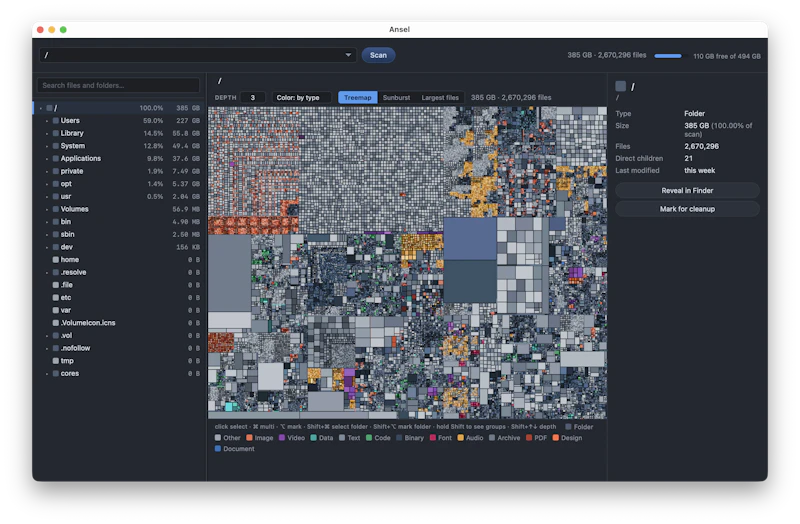This screenshot has height=524, width=800.
Task: Click the Applications folder icon in tree
Action: click(x=56, y=159)
